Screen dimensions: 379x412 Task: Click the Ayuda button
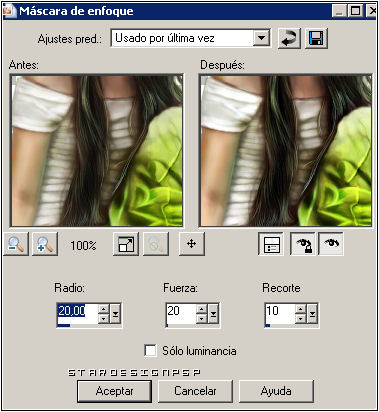coord(276,391)
